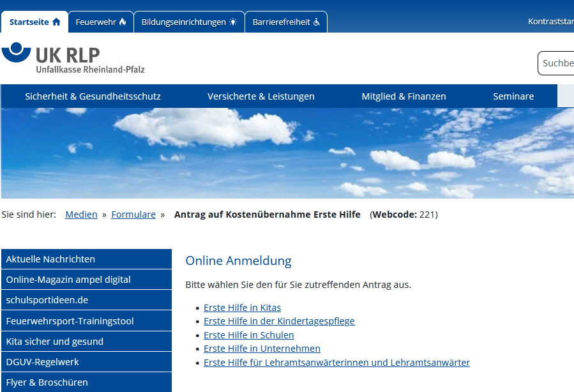Open the Versicherte & Leistungen menu

pyautogui.click(x=261, y=96)
